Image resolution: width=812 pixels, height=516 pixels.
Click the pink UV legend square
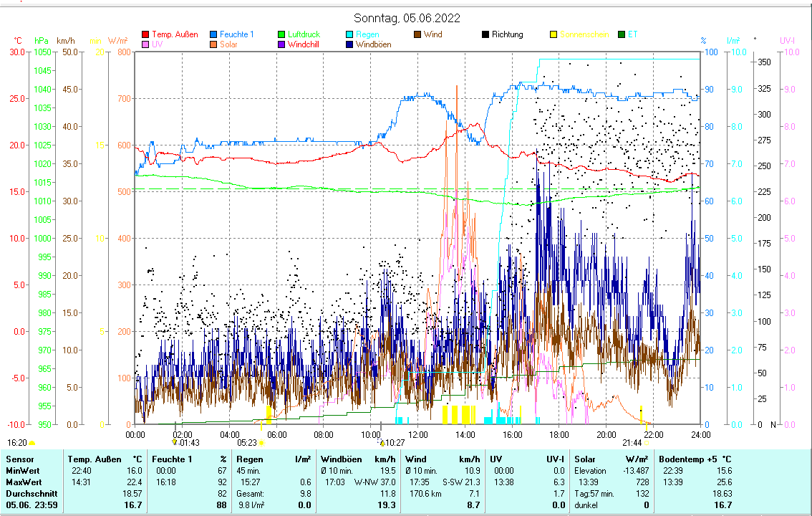pos(145,44)
